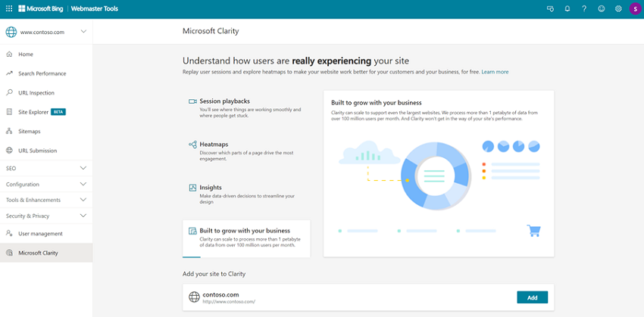Open the help question mark icon
Image resolution: width=644 pixels, height=317 pixels.
(x=584, y=8)
